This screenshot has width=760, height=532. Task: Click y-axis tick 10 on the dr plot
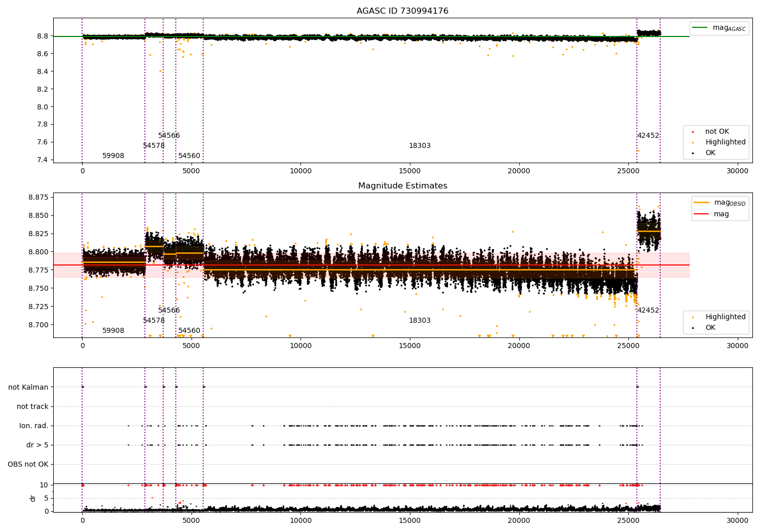(x=44, y=485)
